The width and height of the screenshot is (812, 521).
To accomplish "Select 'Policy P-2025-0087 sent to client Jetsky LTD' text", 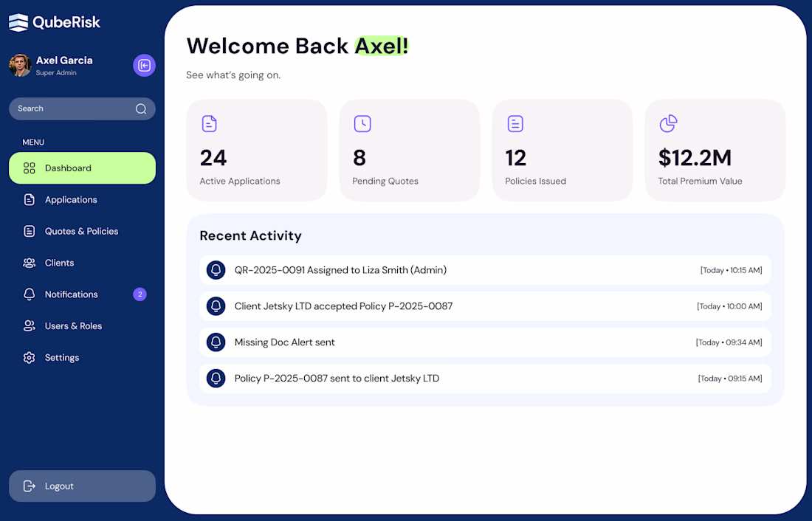I will point(337,379).
